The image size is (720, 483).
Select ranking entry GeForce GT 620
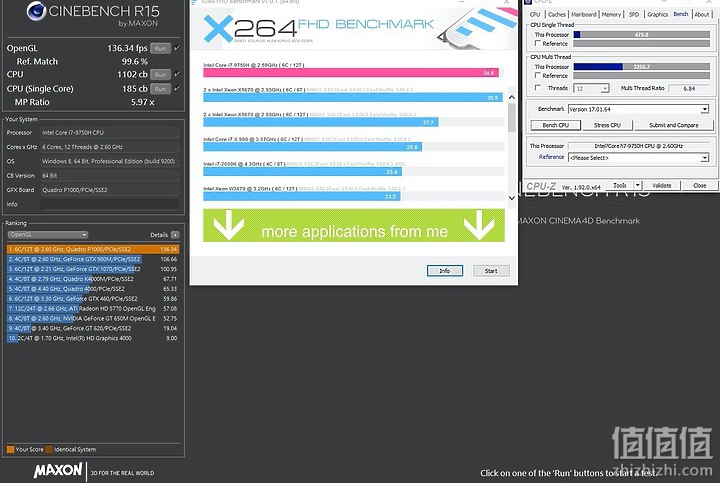coord(93,328)
